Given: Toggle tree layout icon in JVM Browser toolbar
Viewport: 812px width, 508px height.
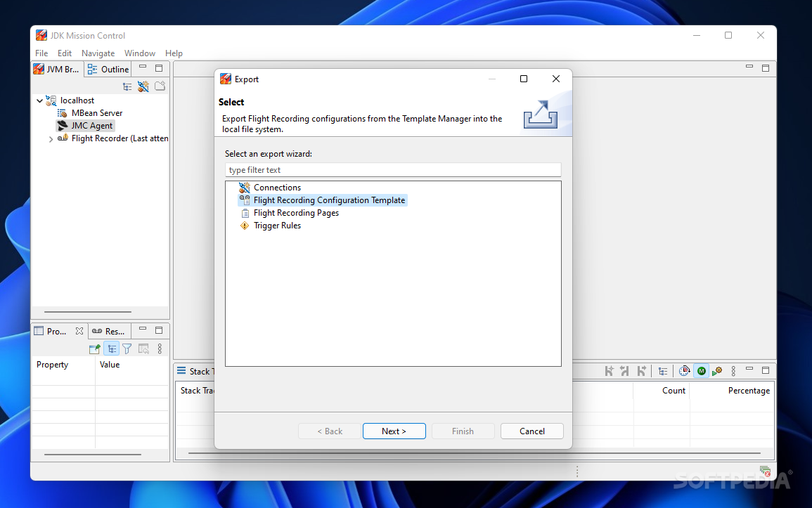Looking at the screenshot, I should (x=127, y=86).
